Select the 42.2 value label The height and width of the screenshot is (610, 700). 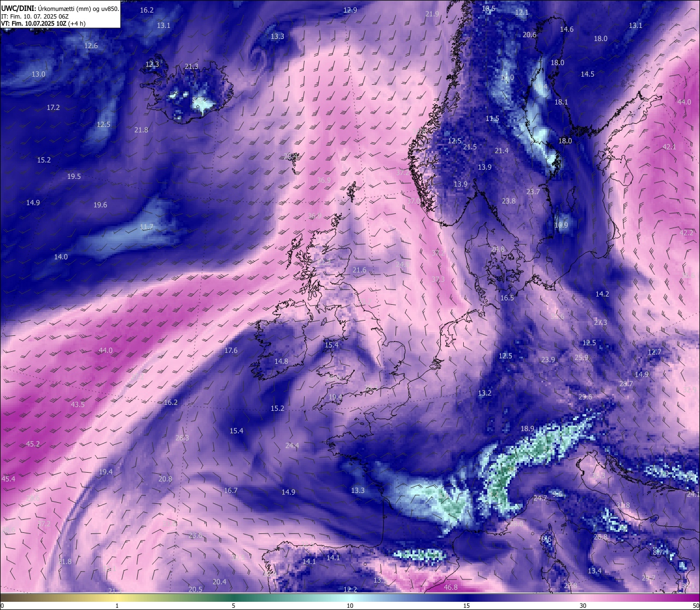click(686, 233)
